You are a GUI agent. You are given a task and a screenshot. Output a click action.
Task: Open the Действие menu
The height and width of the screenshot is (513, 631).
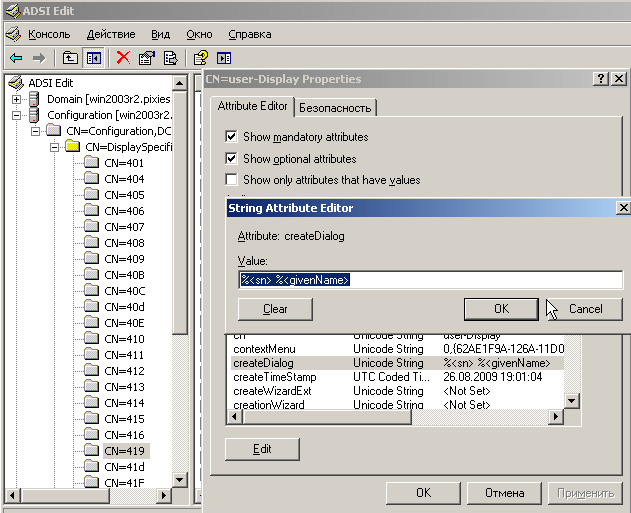[x=111, y=34]
